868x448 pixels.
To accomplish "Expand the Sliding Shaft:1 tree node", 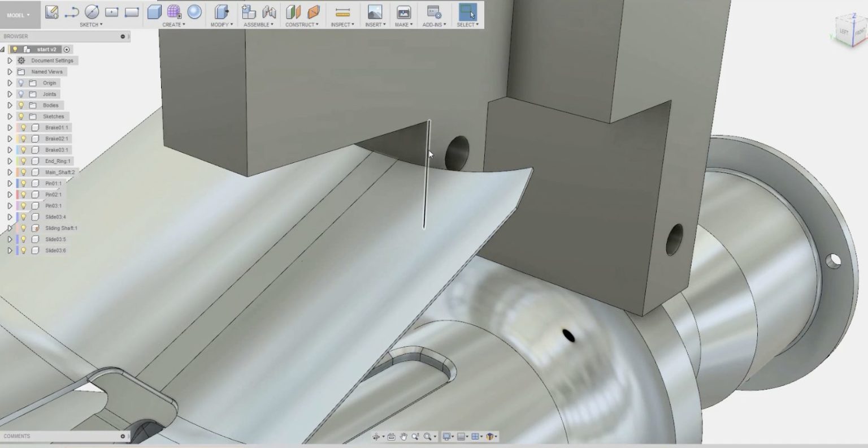I will (x=9, y=228).
